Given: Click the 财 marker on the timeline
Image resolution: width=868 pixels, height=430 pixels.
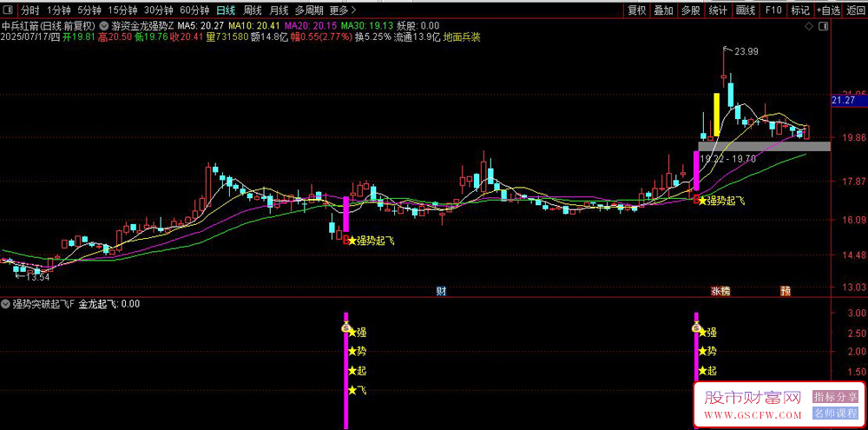Looking at the screenshot, I should tap(441, 291).
